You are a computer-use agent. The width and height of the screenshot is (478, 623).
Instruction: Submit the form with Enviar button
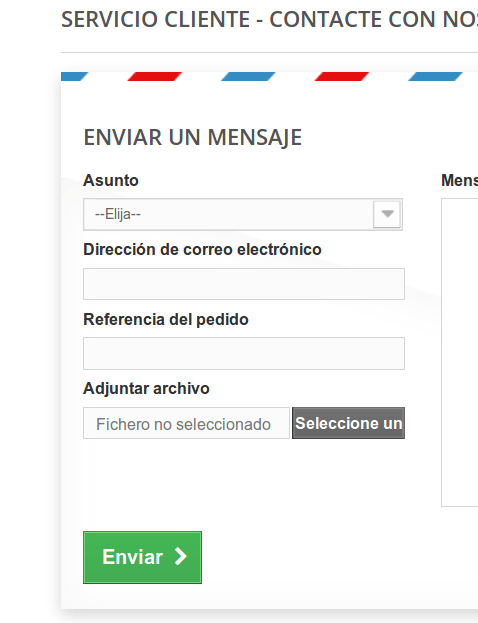click(142, 557)
